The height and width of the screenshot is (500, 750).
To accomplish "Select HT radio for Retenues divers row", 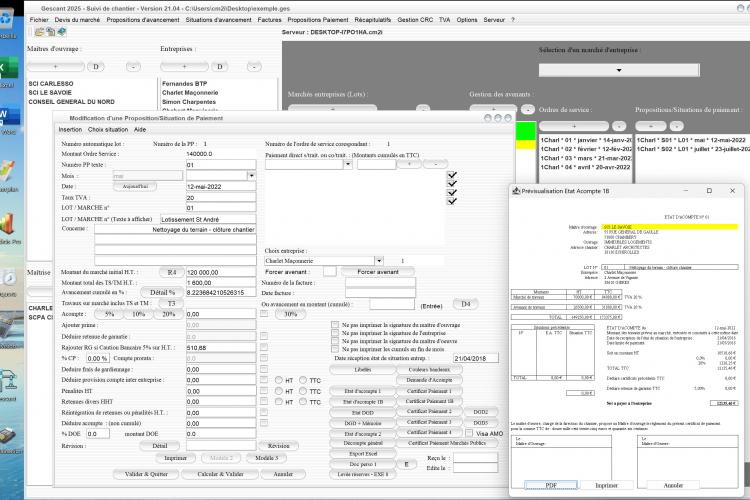I will [278, 402].
